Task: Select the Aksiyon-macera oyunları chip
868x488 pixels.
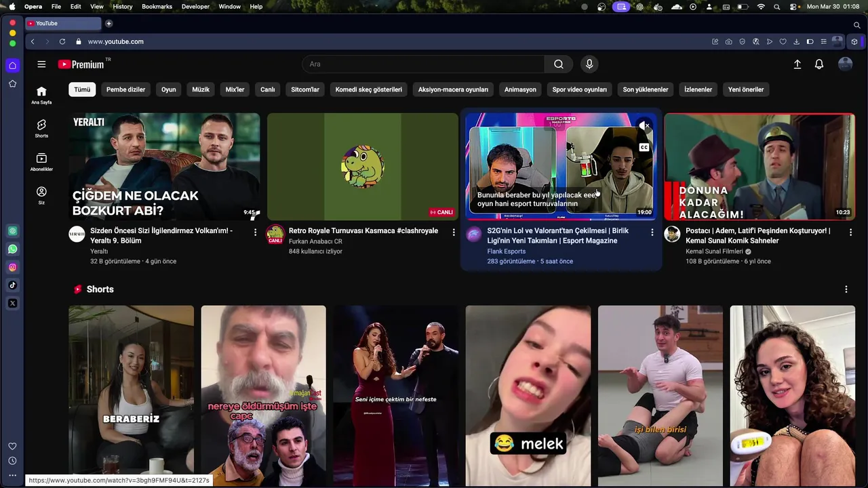Action: click(x=453, y=89)
